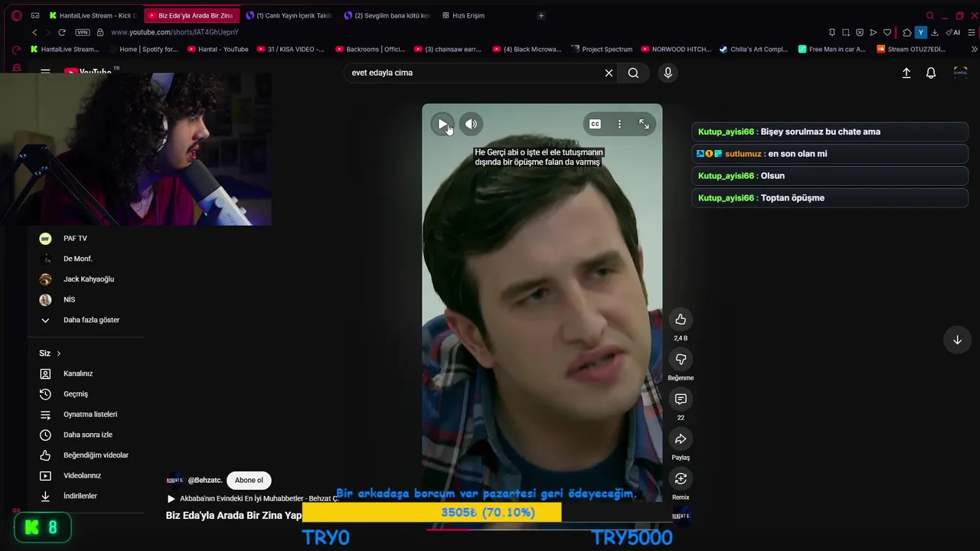This screenshot has width=980, height=551.
Task: Click the ad blocker shield icon
Action: tap(860, 32)
